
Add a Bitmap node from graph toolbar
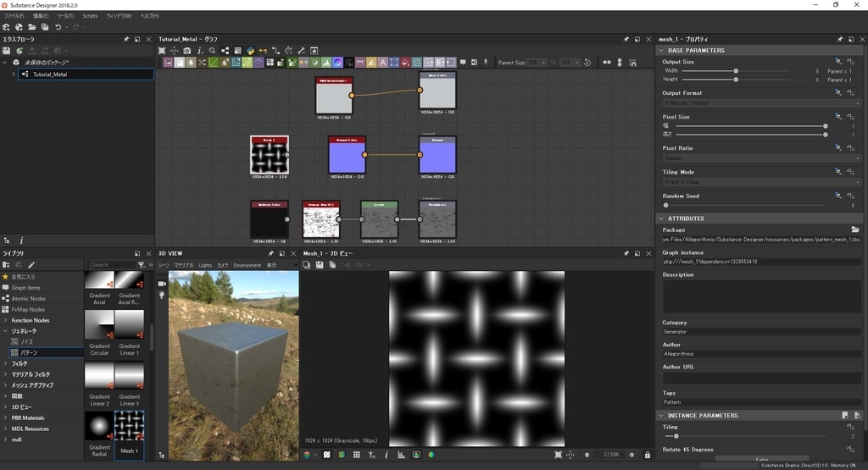168,63
